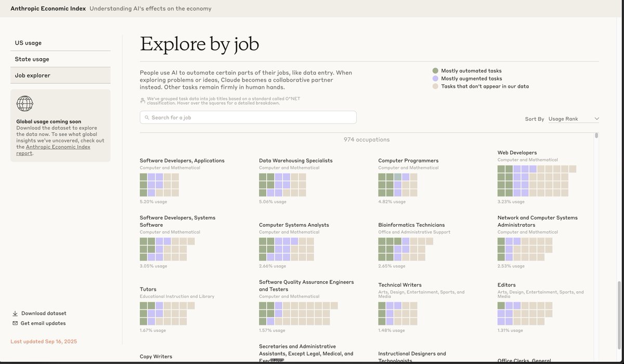Click the 5.20% usage label
The height and width of the screenshot is (364, 624).
[153, 202]
